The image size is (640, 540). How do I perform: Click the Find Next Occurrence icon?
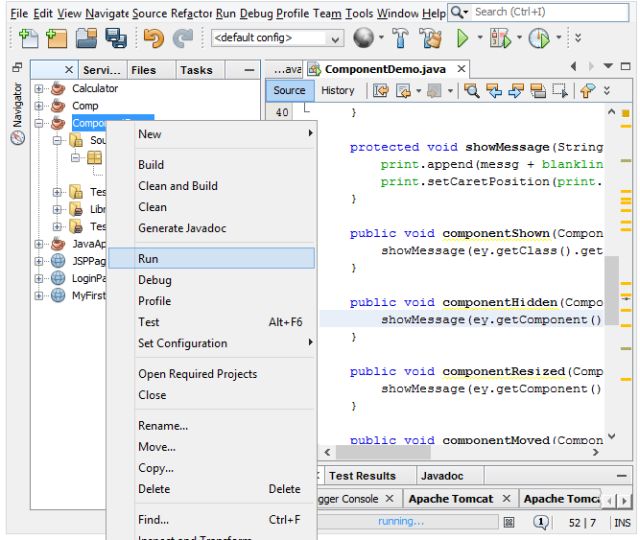point(516,91)
